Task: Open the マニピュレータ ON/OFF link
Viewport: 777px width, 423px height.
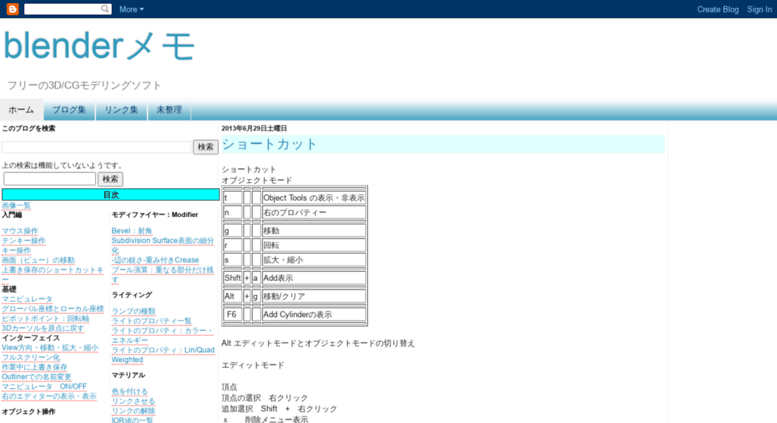Action: click(44, 386)
